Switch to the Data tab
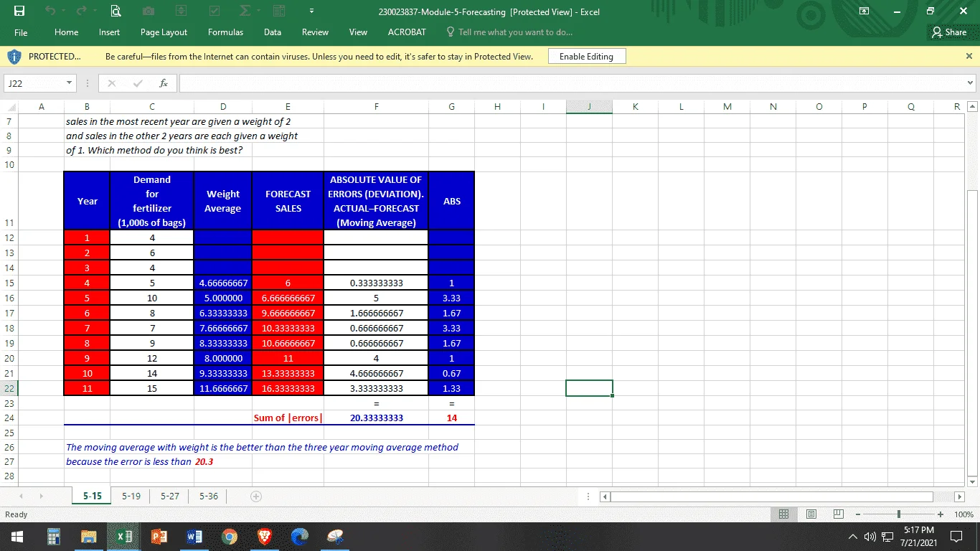The image size is (980, 551). (x=273, y=32)
